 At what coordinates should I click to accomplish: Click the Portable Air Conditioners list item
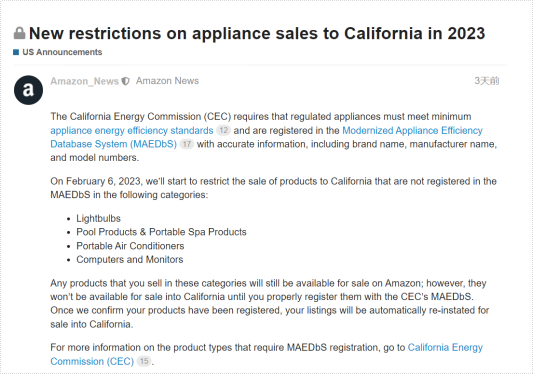(x=130, y=246)
